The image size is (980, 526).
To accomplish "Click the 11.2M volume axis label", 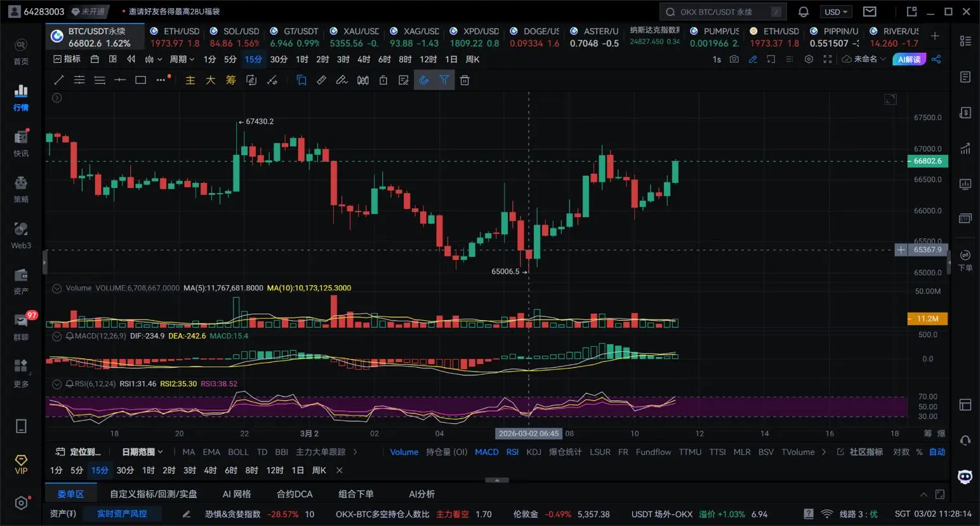I will (x=927, y=319).
